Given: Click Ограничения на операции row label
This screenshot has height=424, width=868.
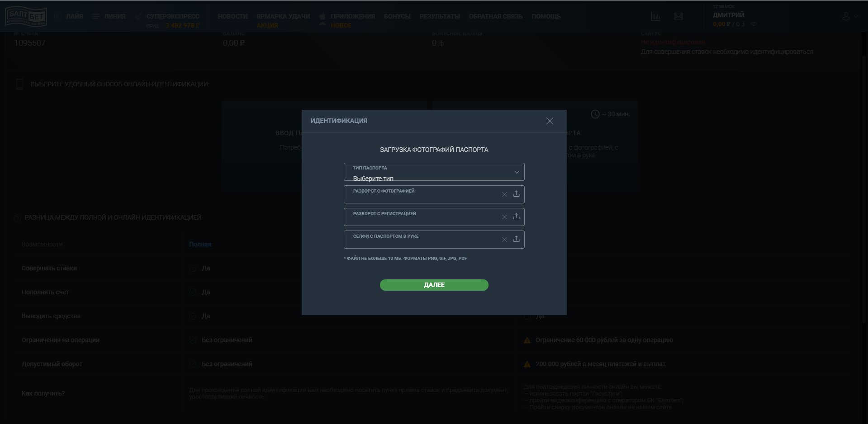Looking at the screenshot, I should 61,340.
